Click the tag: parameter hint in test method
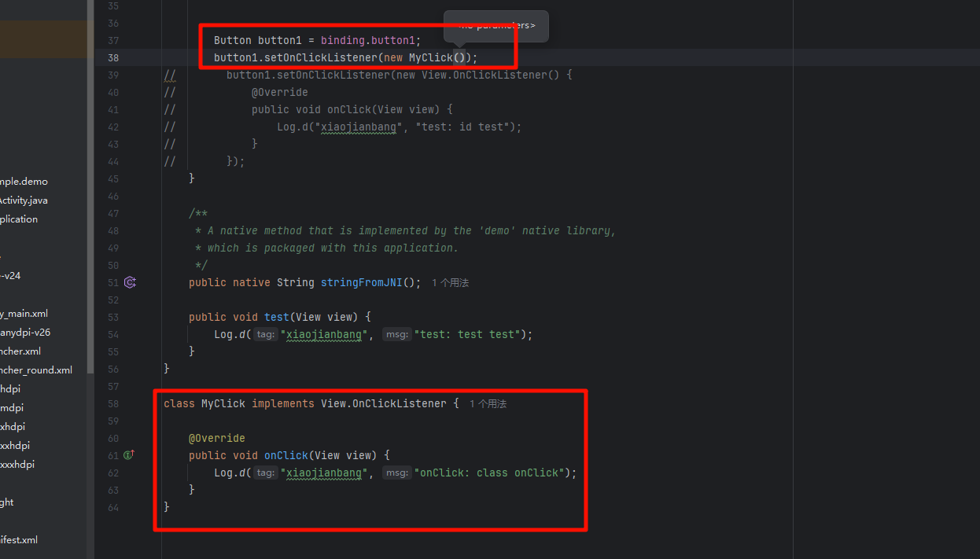The image size is (980, 559). 265,335
